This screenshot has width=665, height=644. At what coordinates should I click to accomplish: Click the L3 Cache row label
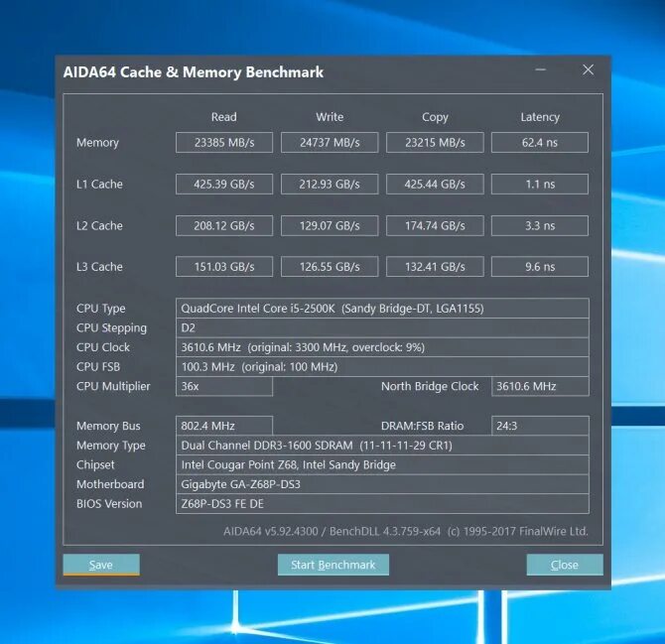pos(99,267)
